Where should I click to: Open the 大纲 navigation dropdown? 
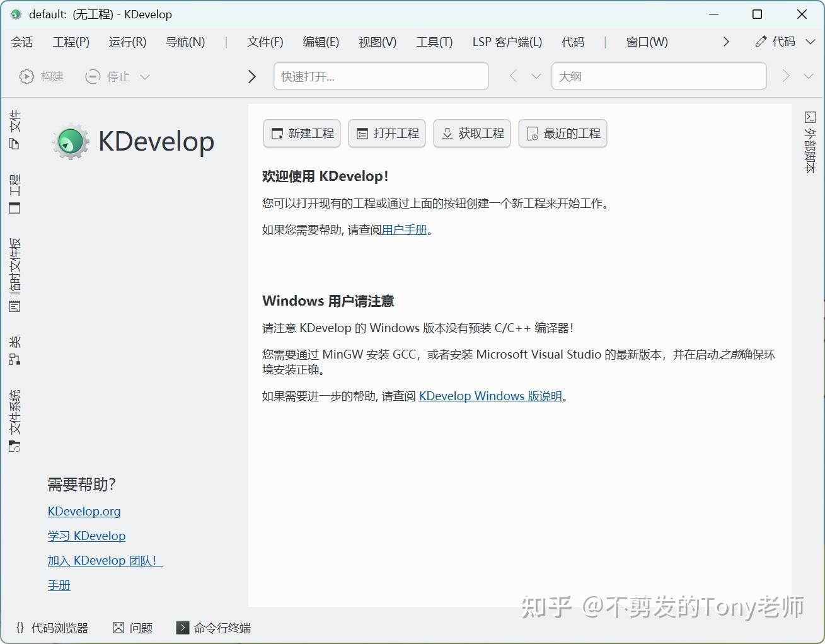(x=659, y=76)
